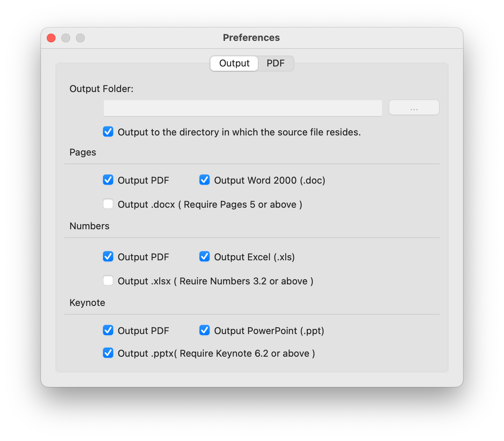504x441 pixels.
Task: Uncheck Output .pptx for Keynote 6.2
Action: coord(108,353)
